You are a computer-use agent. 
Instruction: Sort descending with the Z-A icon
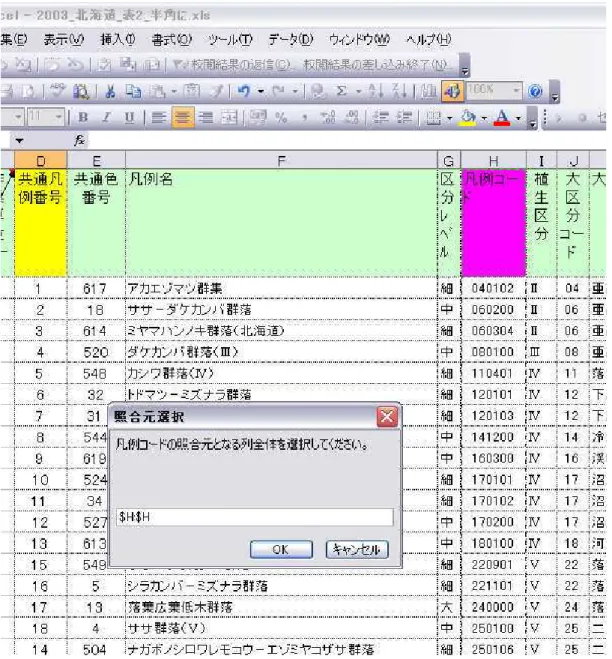click(x=400, y=91)
